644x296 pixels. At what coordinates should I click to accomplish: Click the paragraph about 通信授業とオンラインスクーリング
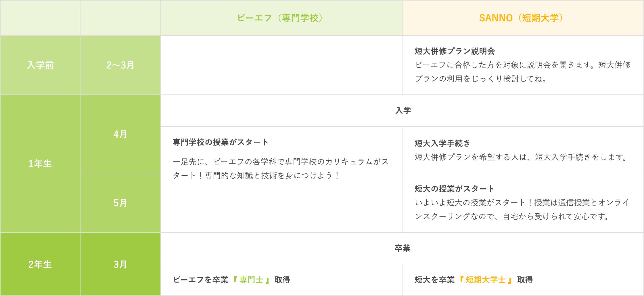coord(522,210)
